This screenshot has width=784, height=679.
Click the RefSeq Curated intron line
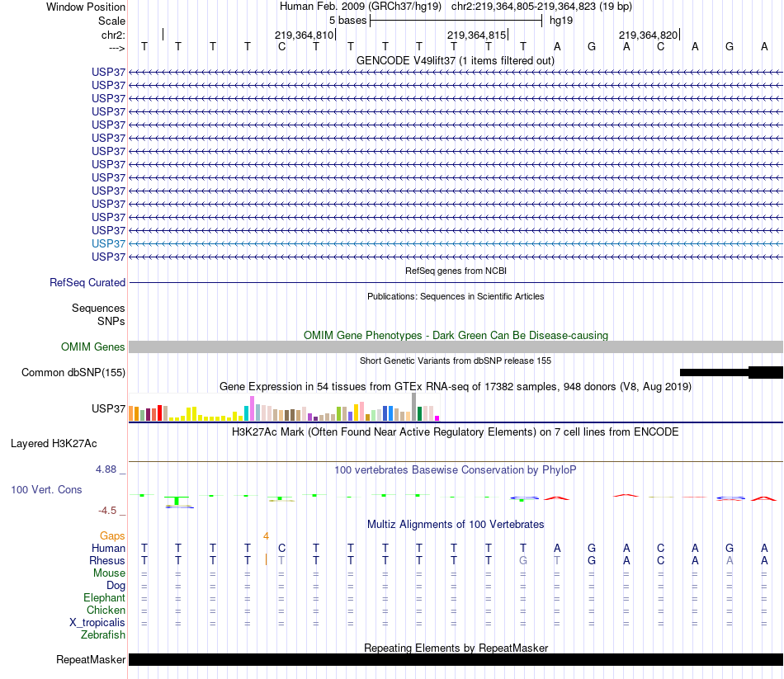tap(456, 282)
